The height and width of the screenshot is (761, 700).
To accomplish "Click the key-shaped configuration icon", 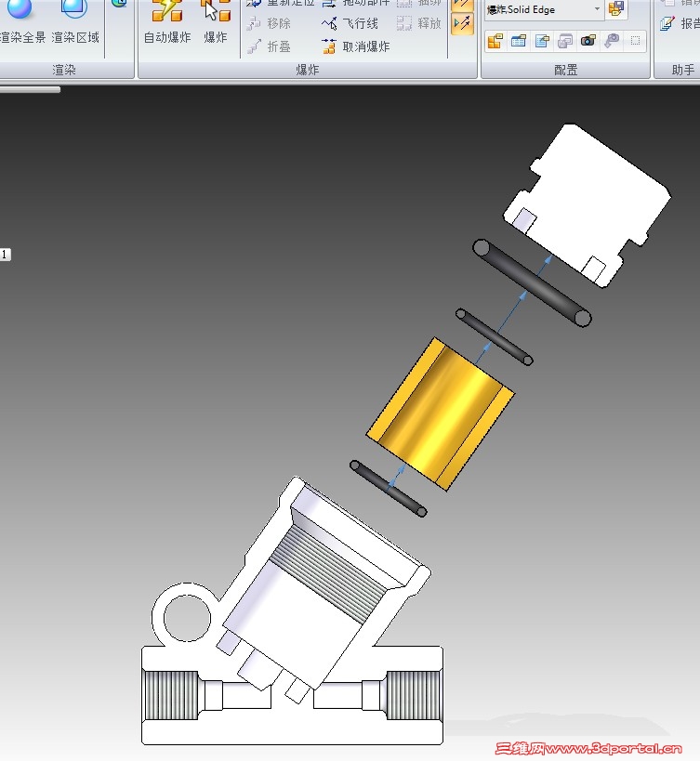I will point(612,41).
